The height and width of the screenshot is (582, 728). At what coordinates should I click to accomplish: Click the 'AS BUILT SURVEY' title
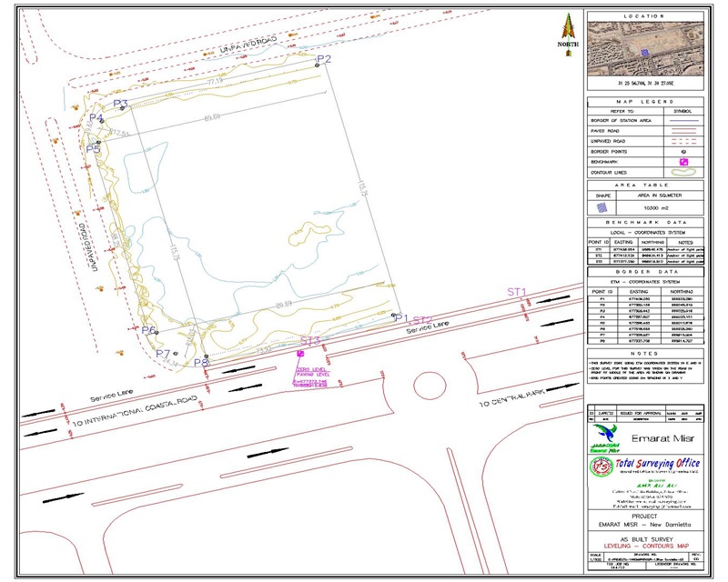point(646,539)
